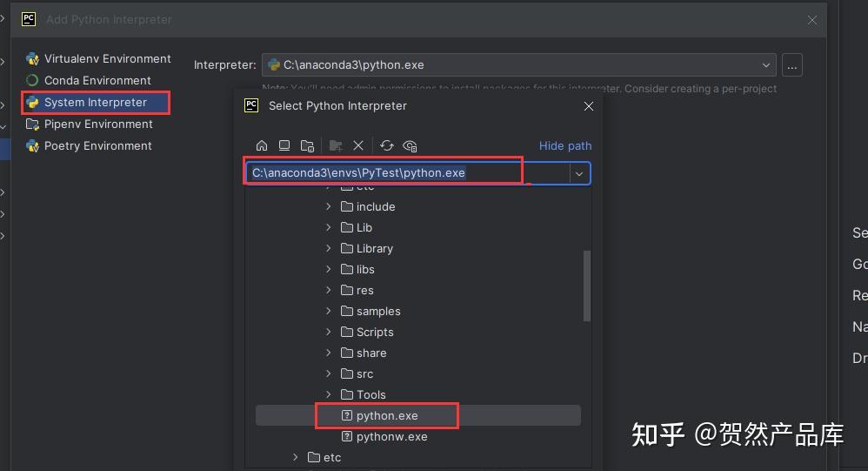The height and width of the screenshot is (471, 868).
Task: Expand the res folder
Action: click(328, 291)
